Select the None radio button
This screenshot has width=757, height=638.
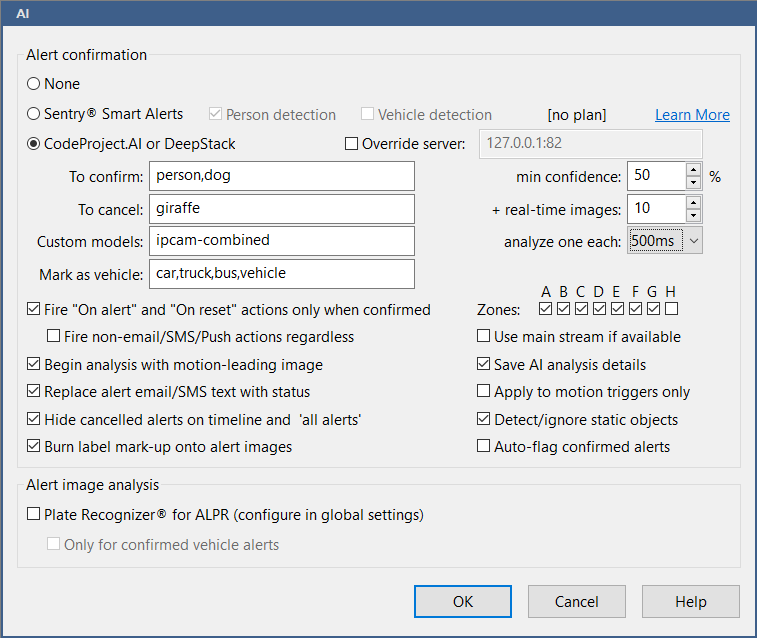[x=33, y=84]
